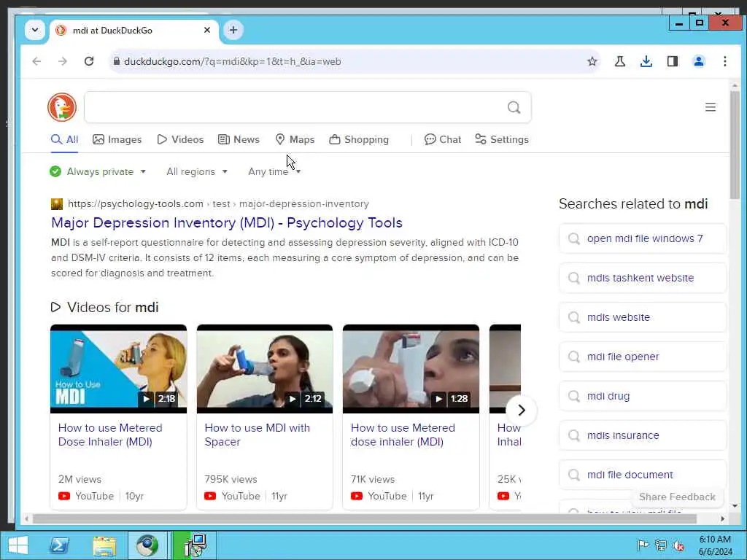This screenshot has width=747, height=560.
Task: Click network computers icon in taskbar
Action: [x=196, y=545]
